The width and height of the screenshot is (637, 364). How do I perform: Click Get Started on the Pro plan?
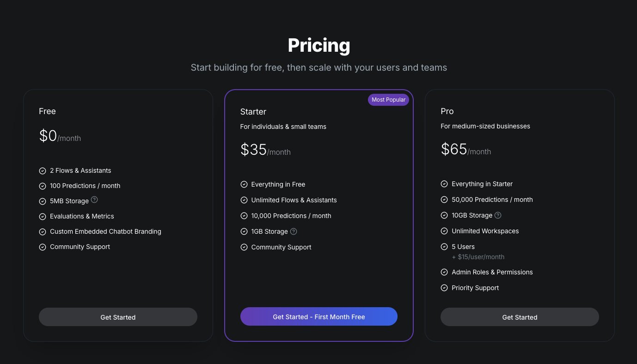[x=520, y=317]
